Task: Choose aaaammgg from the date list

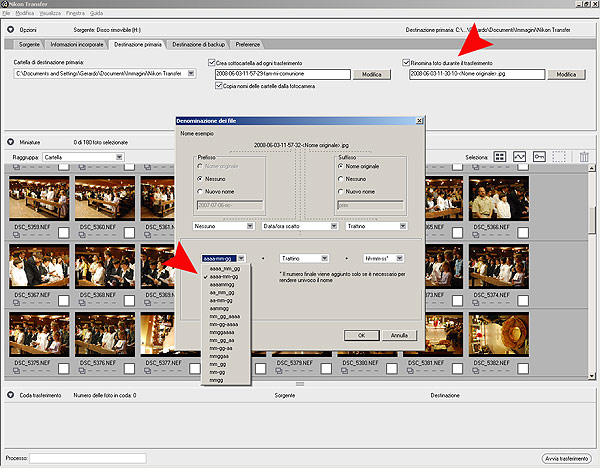Action: click(222, 284)
